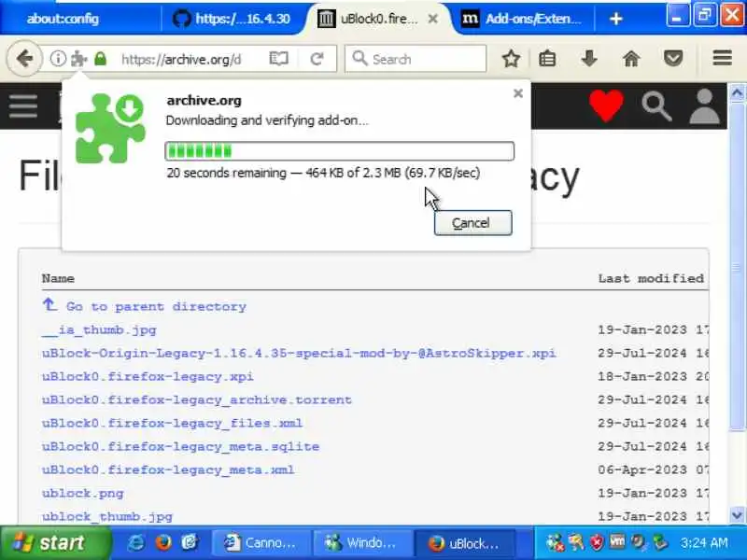The height and width of the screenshot is (560, 747).
Task: Open archive.org site navigation hamburger menu
Action: tap(22, 106)
